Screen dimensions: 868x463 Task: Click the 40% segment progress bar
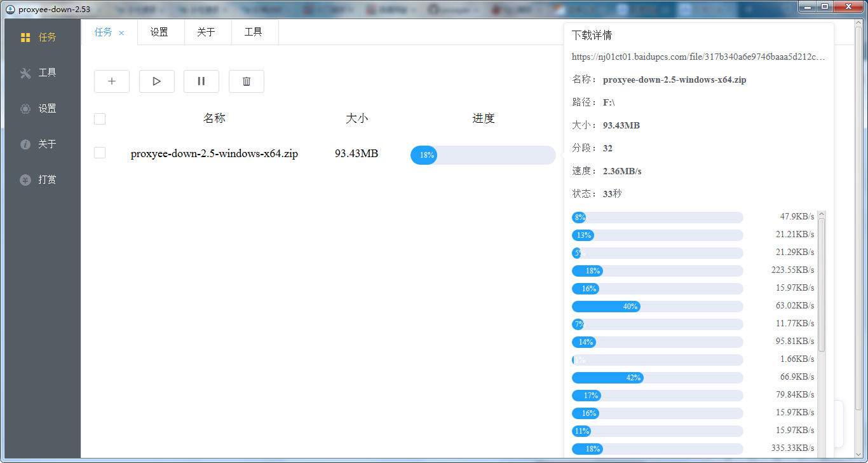658,307
